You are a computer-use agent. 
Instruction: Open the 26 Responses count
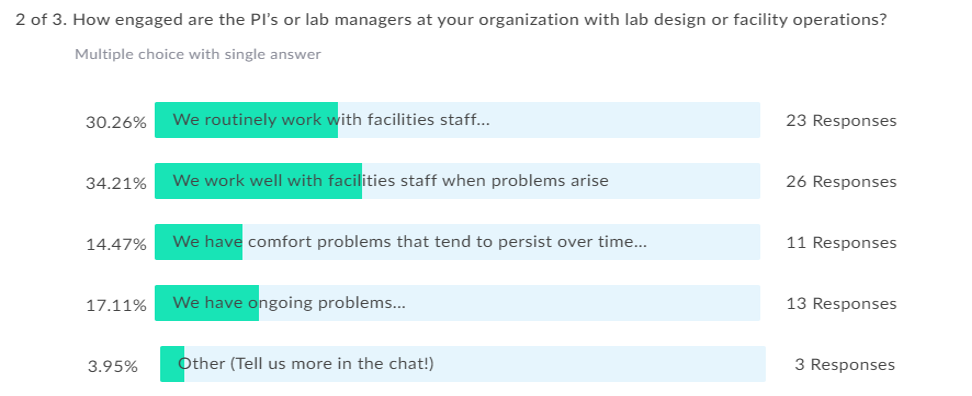coord(841,182)
